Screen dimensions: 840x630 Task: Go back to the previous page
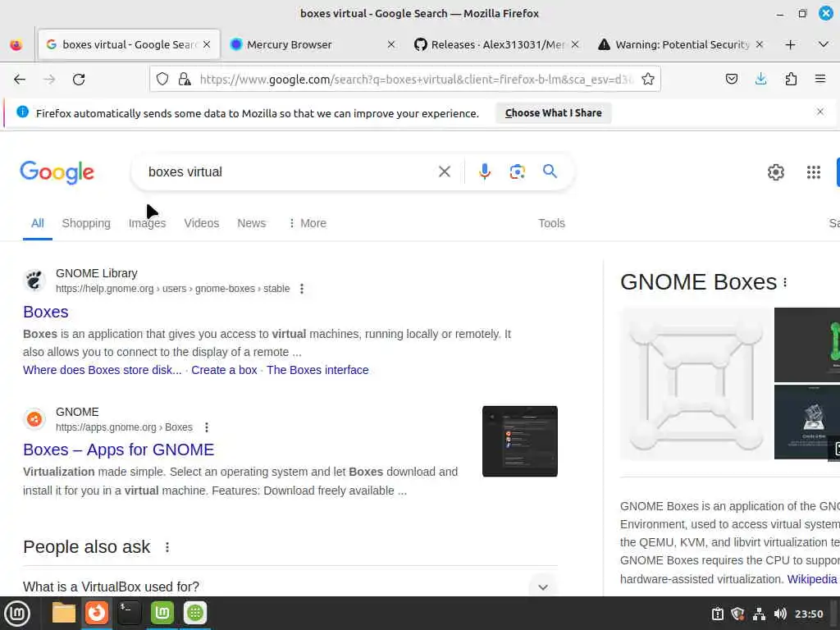tap(20, 80)
